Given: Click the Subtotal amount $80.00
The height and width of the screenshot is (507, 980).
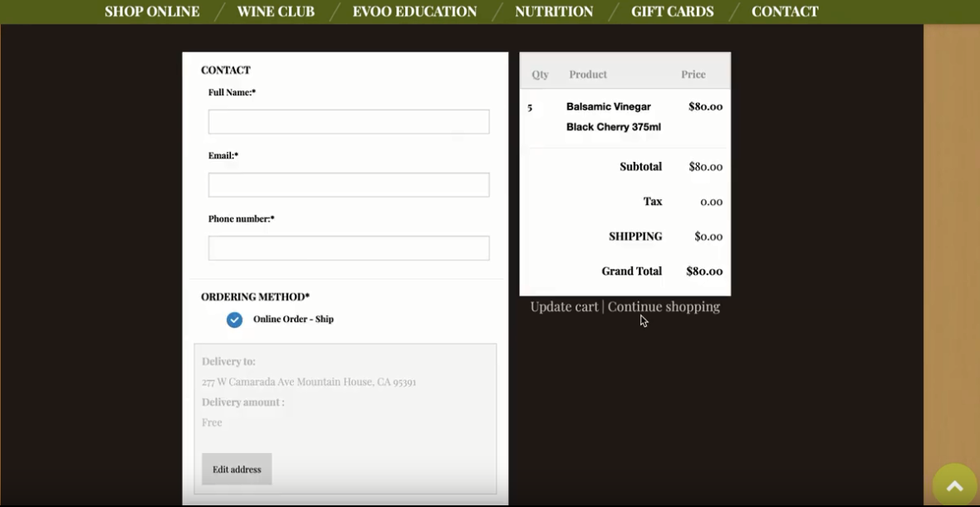Looking at the screenshot, I should [706, 167].
